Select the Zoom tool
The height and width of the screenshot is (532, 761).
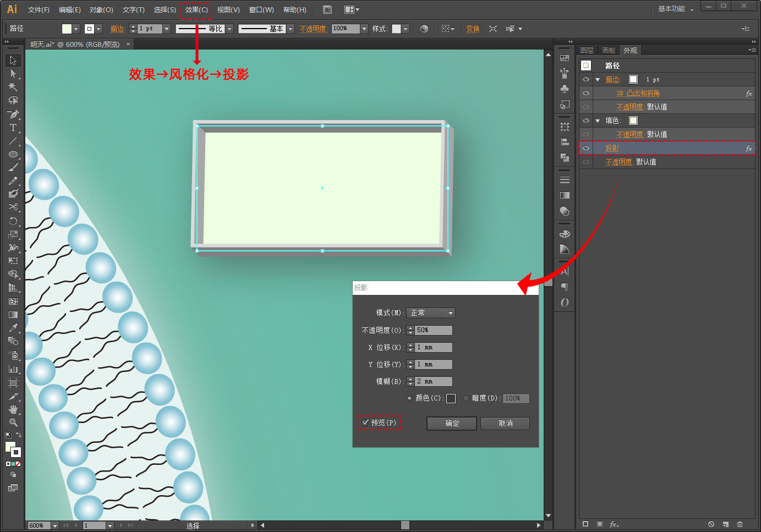[x=13, y=423]
